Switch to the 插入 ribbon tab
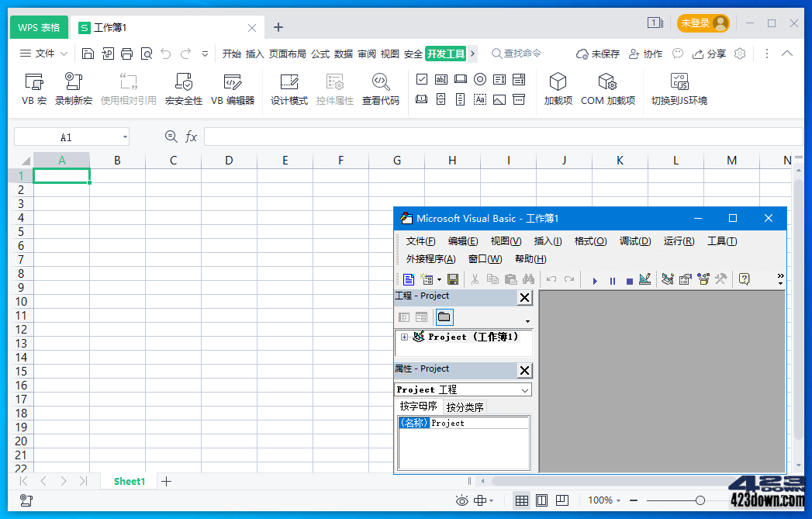Screen dimensions: 812x519 pos(256,54)
